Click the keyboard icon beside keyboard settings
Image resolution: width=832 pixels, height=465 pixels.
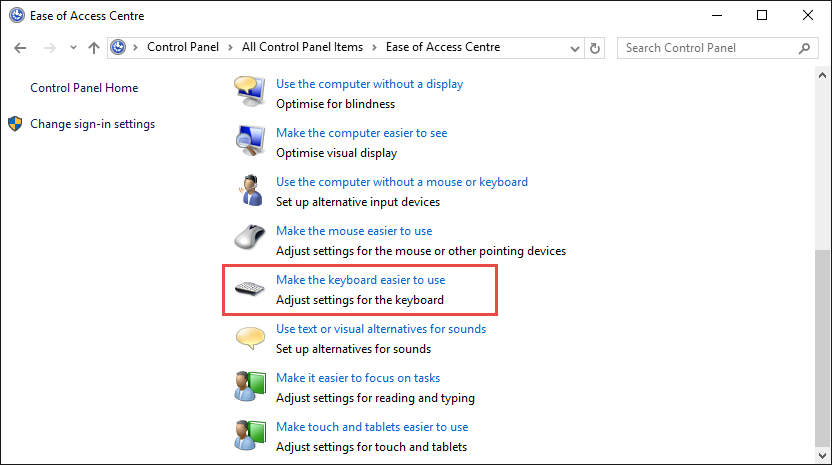coord(249,289)
